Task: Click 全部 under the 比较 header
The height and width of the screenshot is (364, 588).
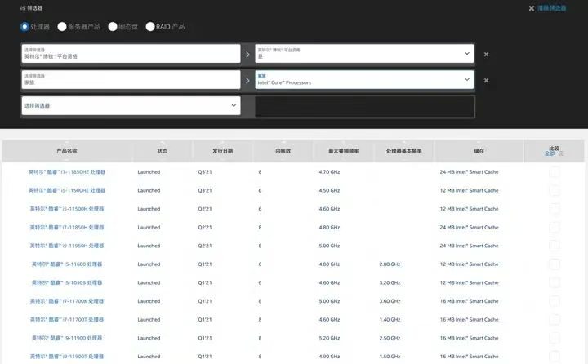Action: [x=550, y=153]
